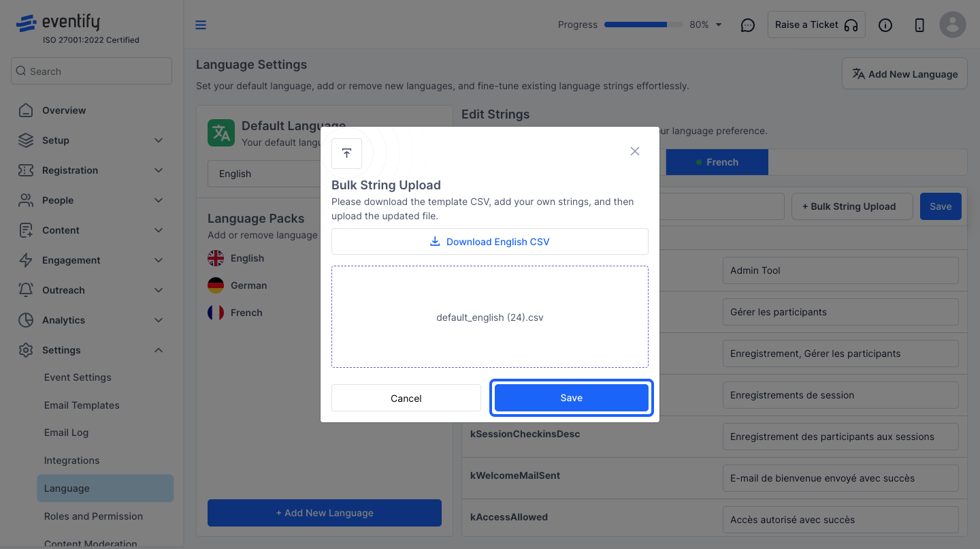Click the default_english CSV file drop zone
Image resolution: width=980 pixels, height=549 pixels.
coord(490,317)
